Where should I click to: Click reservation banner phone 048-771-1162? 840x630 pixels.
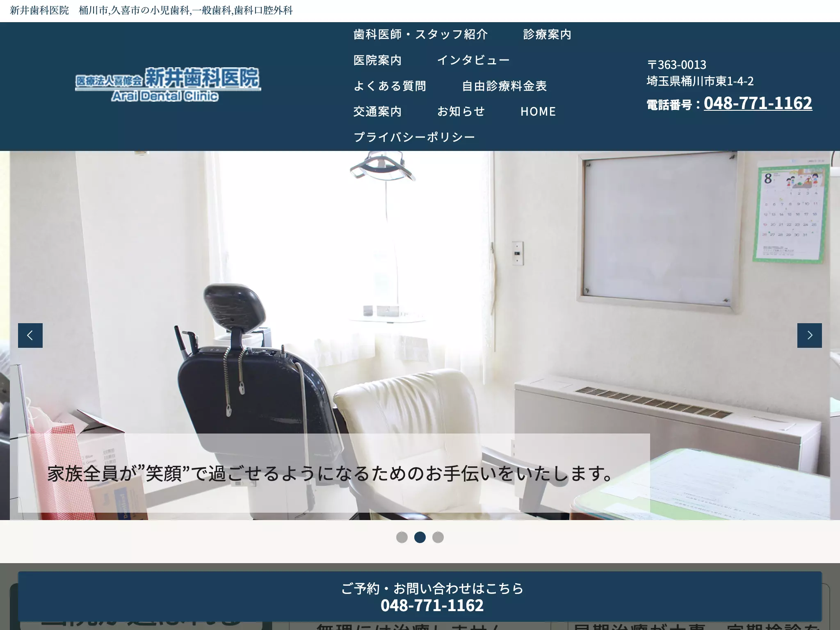pyautogui.click(x=432, y=605)
